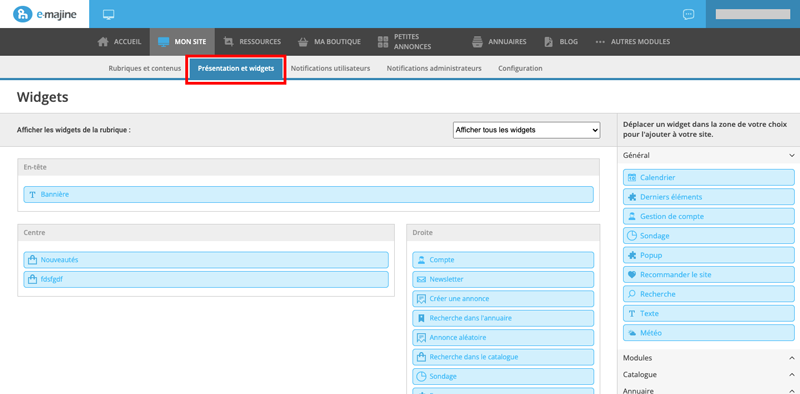The image size is (800, 394).
Task: Click the En-tête zone header
Action: 309,167
